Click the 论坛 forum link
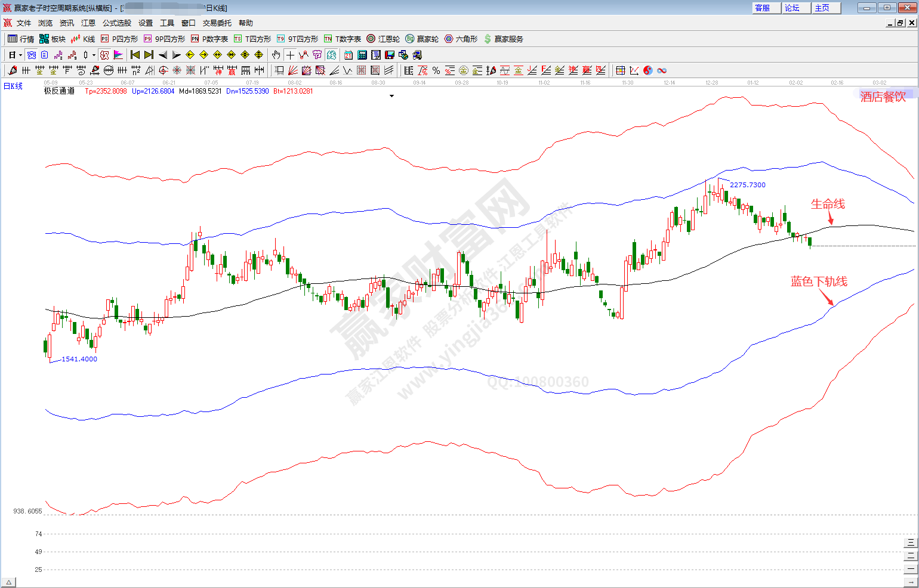919x588 pixels. pyautogui.click(x=792, y=8)
